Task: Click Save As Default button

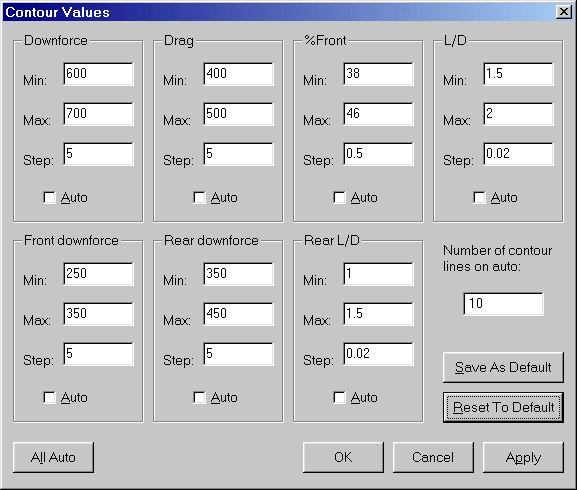Action: click(503, 368)
